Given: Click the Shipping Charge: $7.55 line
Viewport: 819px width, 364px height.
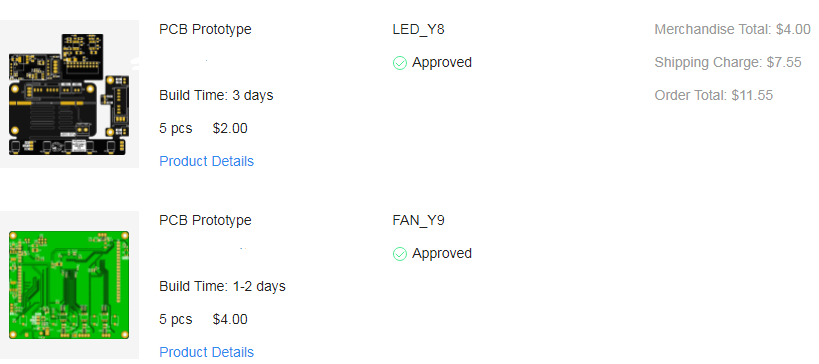Looking at the screenshot, I should (728, 63).
